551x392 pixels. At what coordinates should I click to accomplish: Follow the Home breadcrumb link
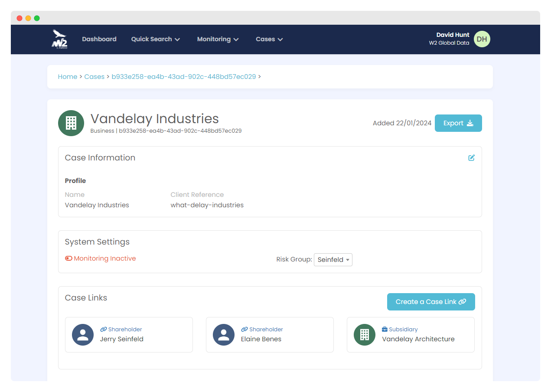[68, 76]
